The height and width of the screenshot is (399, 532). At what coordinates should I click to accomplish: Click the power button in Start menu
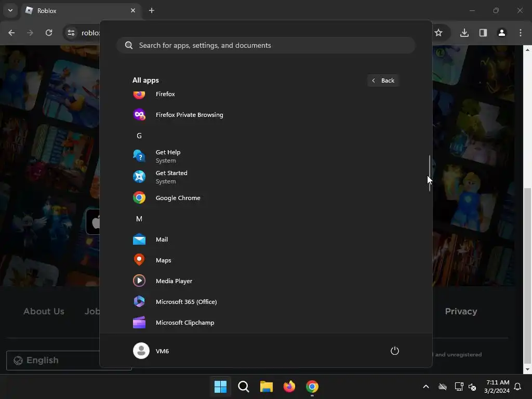(395, 351)
